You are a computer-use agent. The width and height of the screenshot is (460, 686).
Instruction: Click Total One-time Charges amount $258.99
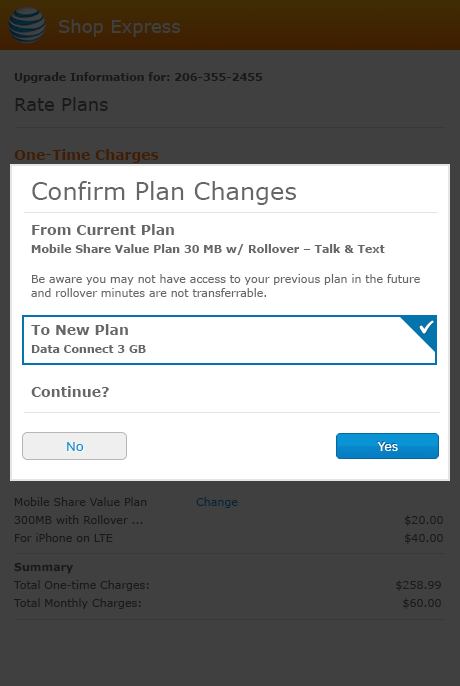click(x=418, y=585)
